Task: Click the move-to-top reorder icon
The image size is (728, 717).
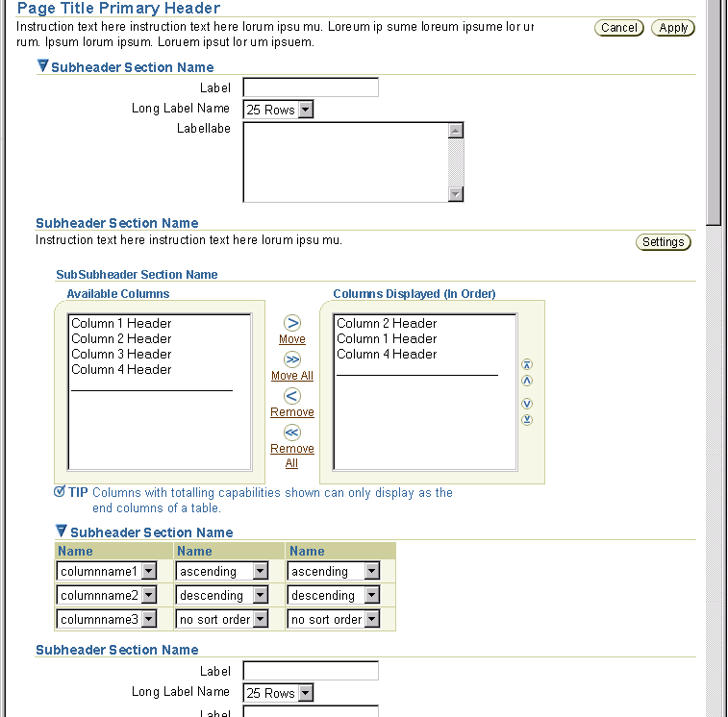Action: coord(527,364)
